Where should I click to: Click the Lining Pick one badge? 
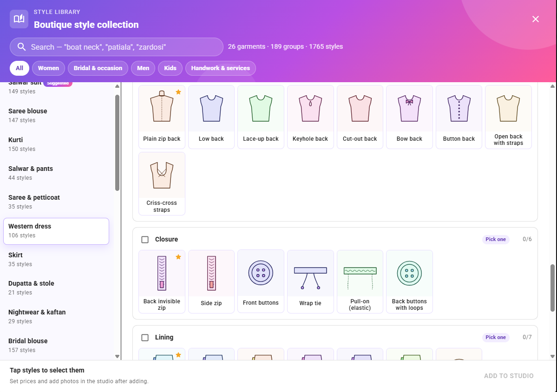point(496,337)
